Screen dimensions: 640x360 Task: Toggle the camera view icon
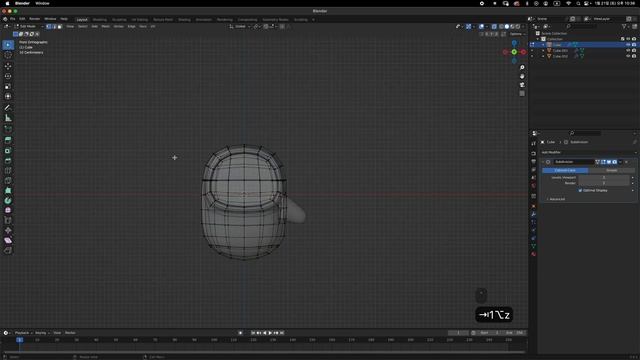(522, 85)
